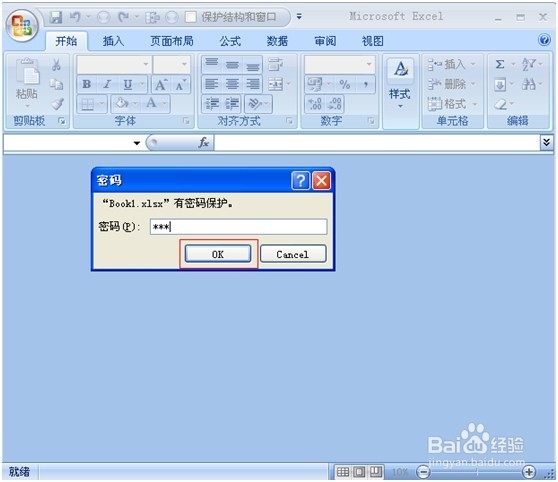Click the Fill Color bucket icon
Viewport: 558px width, 482px height.
pyautogui.click(x=122, y=104)
